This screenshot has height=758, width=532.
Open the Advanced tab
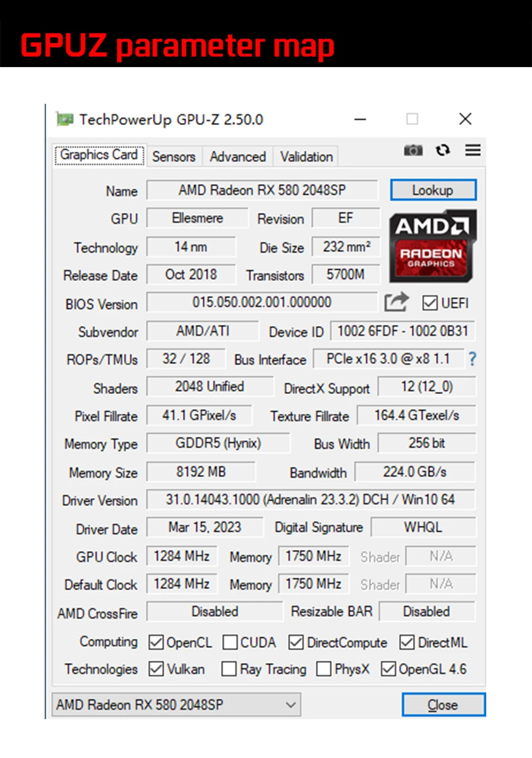[x=237, y=156]
